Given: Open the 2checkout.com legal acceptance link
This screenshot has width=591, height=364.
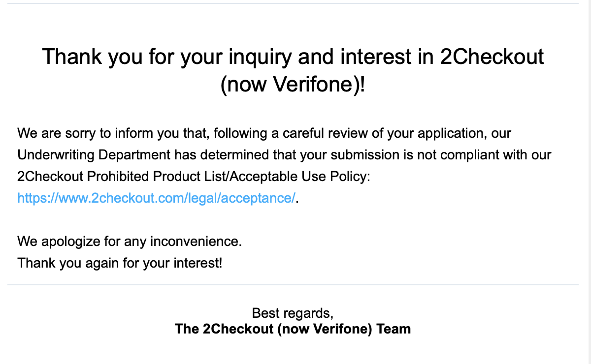Looking at the screenshot, I should coord(157,198).
